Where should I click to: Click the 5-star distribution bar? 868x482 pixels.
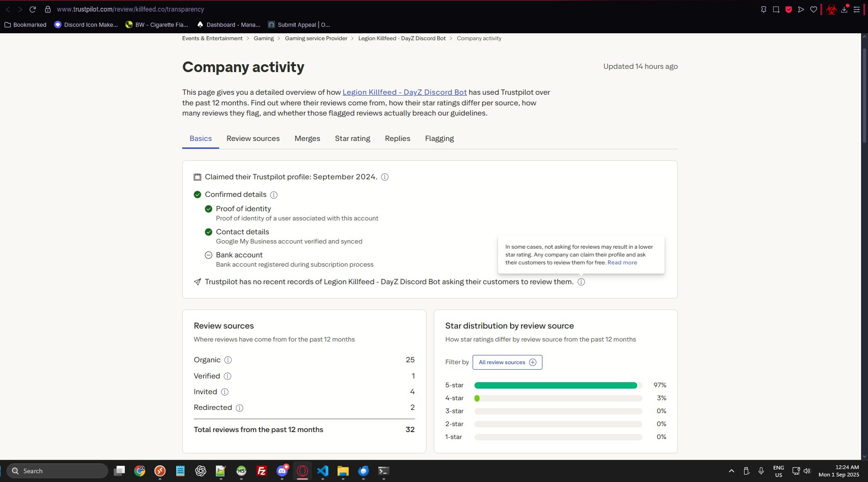tap(558, 385)
